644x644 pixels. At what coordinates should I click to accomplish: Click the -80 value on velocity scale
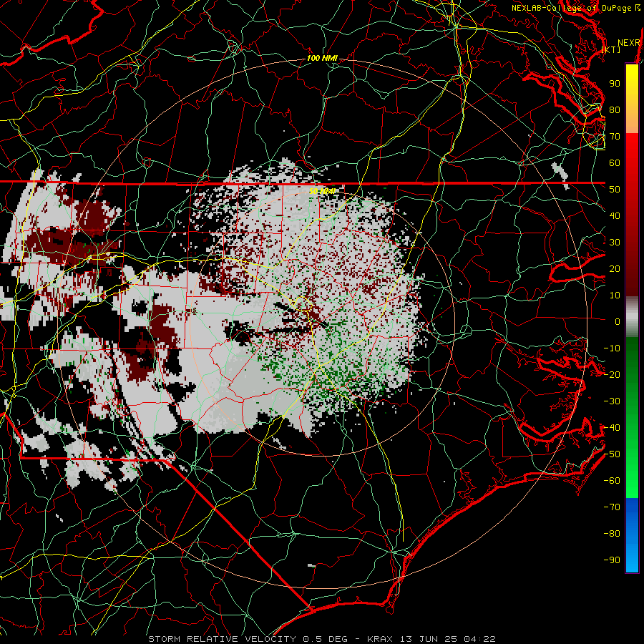pos(612,534)
